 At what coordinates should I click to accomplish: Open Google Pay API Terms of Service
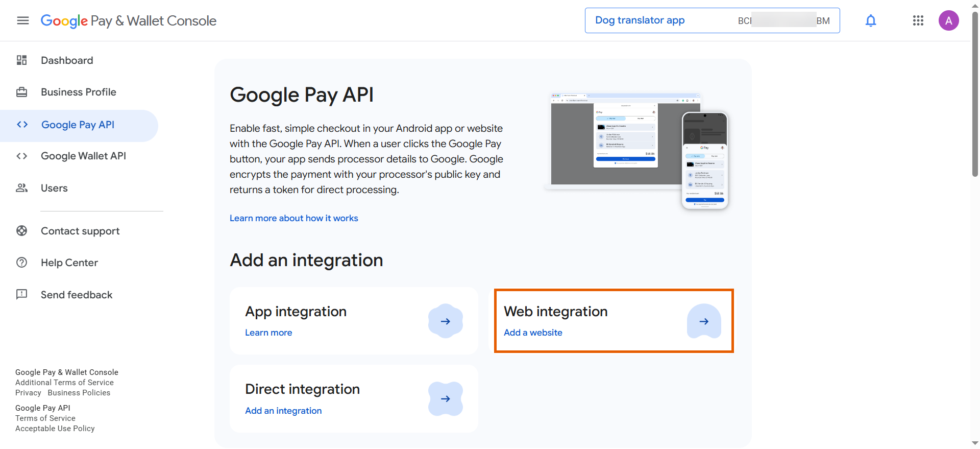pos(45,418)
